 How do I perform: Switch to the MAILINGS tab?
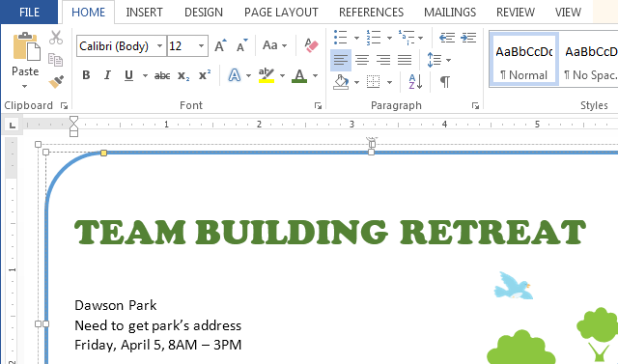point(450,13)
